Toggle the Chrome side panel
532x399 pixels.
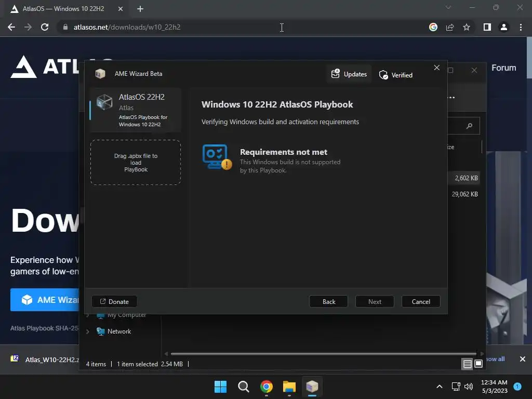click(487, 27)
